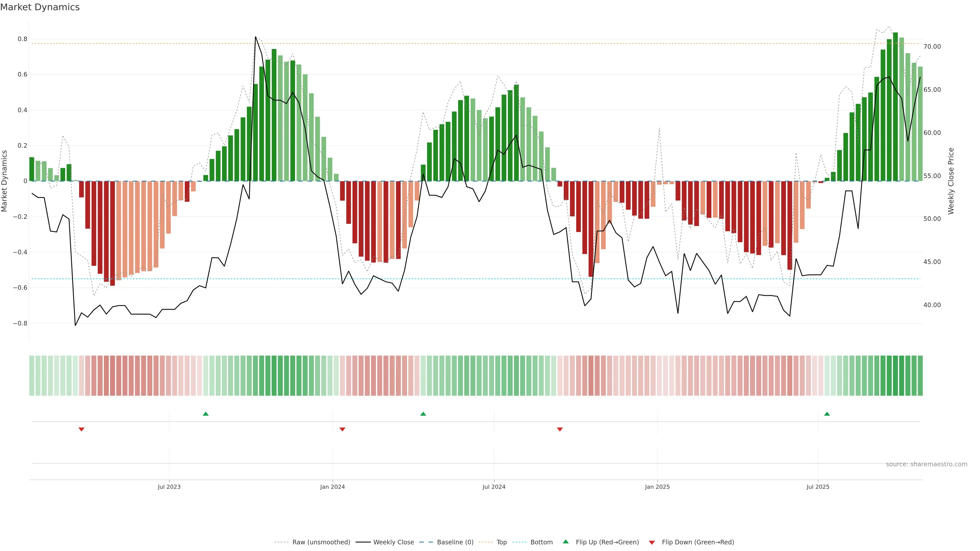Click the Jul 2024 x-axis label

pyautogui.click(x=494, y=487)
